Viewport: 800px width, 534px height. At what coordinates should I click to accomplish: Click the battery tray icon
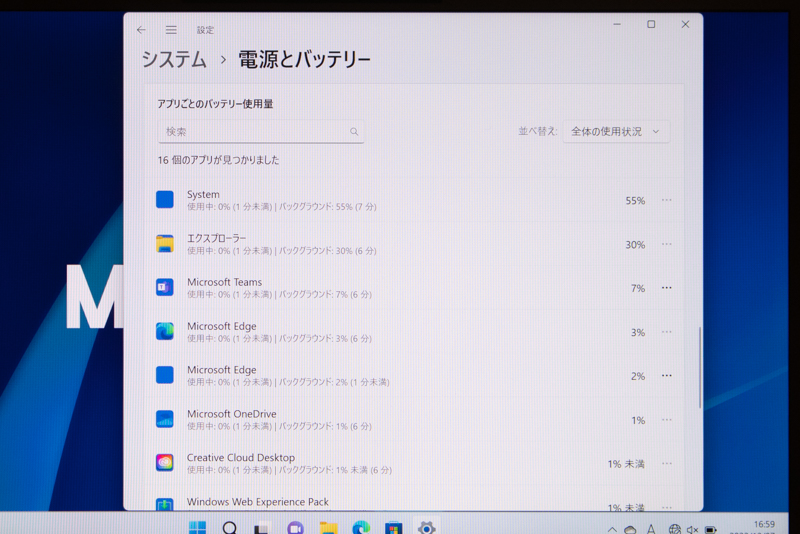[x=711, y=530]
